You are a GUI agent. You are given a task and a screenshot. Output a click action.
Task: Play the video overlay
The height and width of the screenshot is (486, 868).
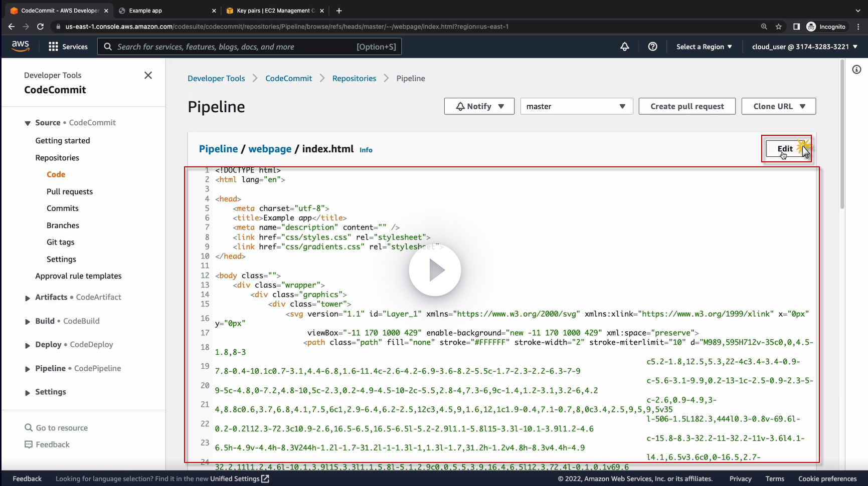click(x=435, y=271)
